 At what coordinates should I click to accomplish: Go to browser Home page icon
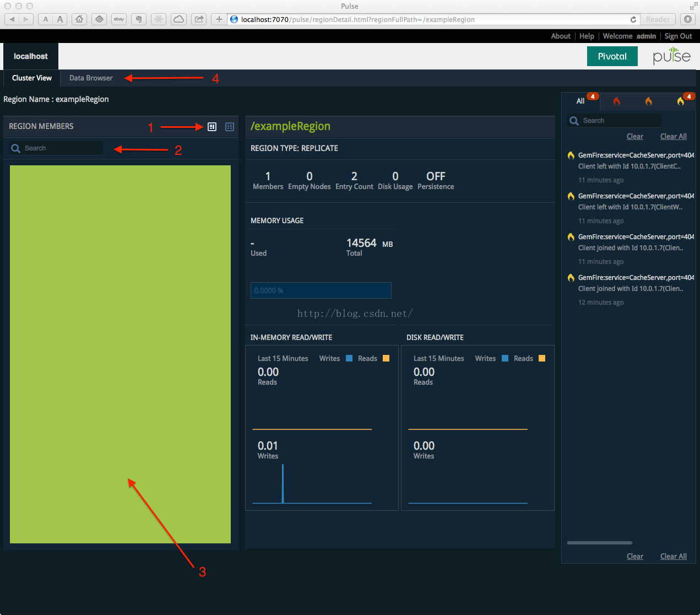[x=79, y=19]
